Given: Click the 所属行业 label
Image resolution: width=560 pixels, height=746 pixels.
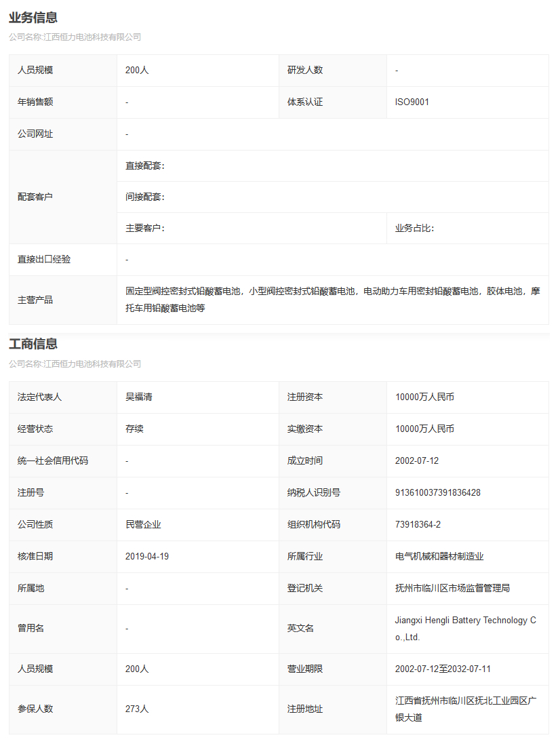Looking at the screenshot, I should [305, 556].
